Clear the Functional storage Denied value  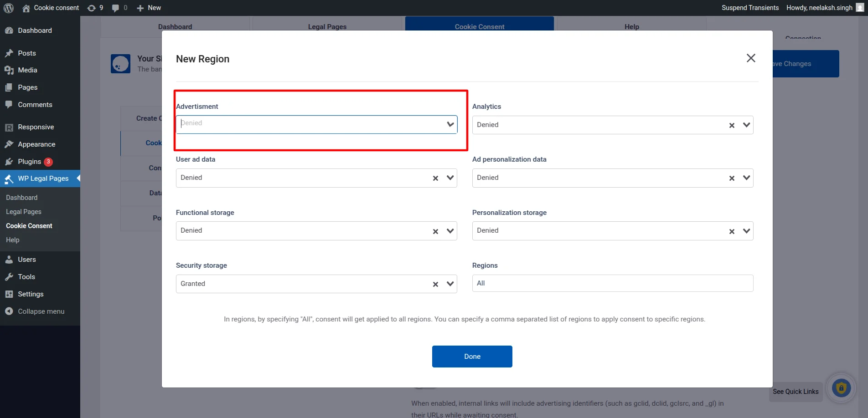click(x=435, y=231)
